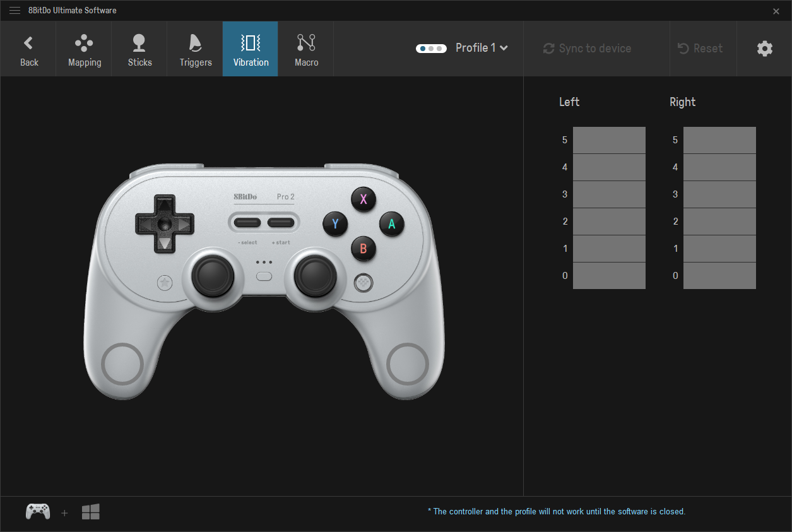Set Left vibration to level 1
Image resolution: width=792 pixels, height=532 pixels.
tap(609, 249)
